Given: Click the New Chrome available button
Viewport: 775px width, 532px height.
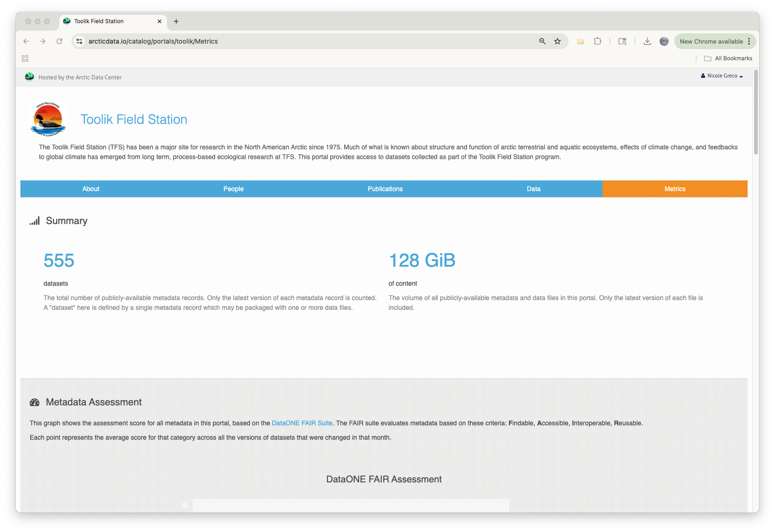Looking at the screenshot, I should point(713,41).
